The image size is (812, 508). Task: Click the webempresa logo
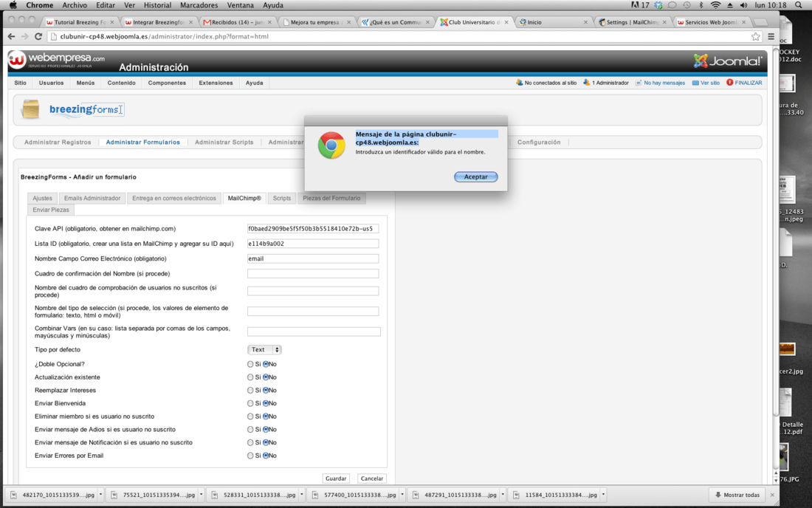tap(56, 60)
